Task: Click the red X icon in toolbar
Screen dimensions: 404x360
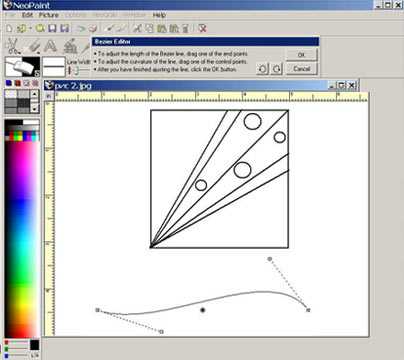Action: pyautogui.click(x=202, y=28)
